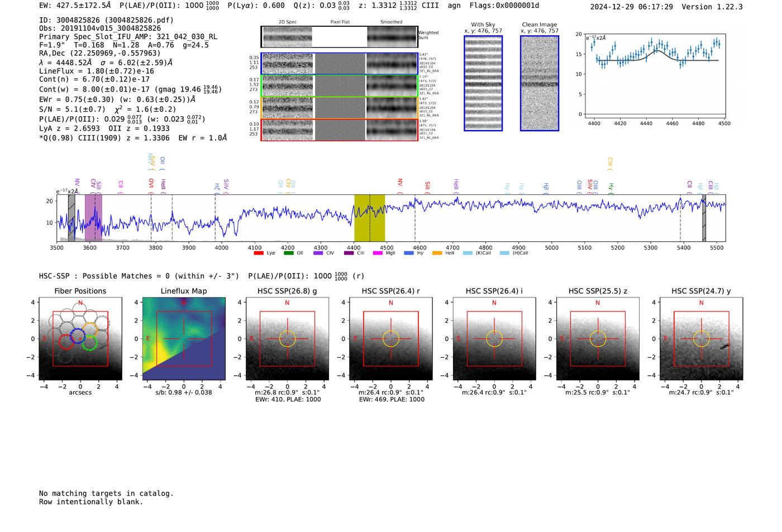Click the CIV purple legend swatch
Screen dimensions: 782x532
[x=318, y=253]
